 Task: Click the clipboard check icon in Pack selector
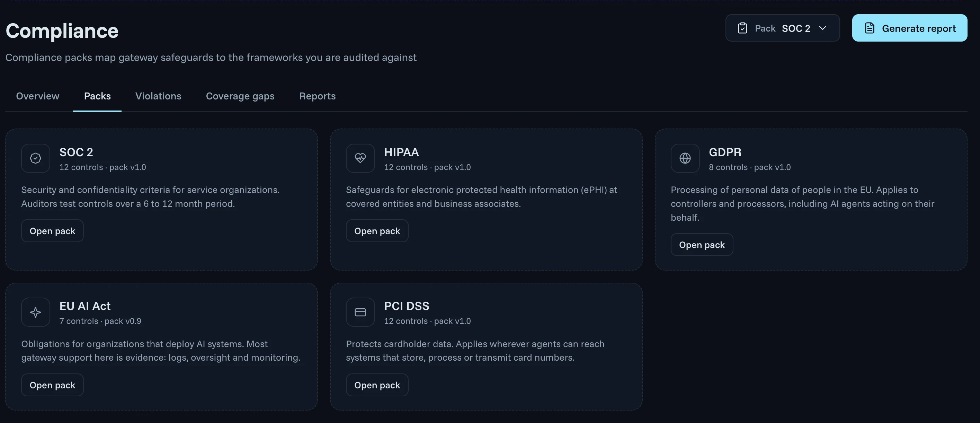(x=742, y=28)
